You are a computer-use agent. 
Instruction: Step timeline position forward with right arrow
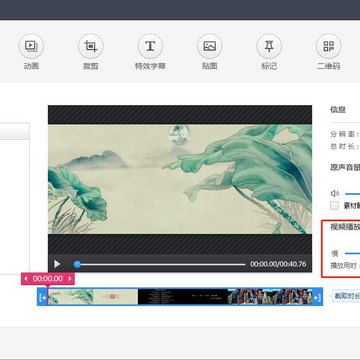pos(70,279)
